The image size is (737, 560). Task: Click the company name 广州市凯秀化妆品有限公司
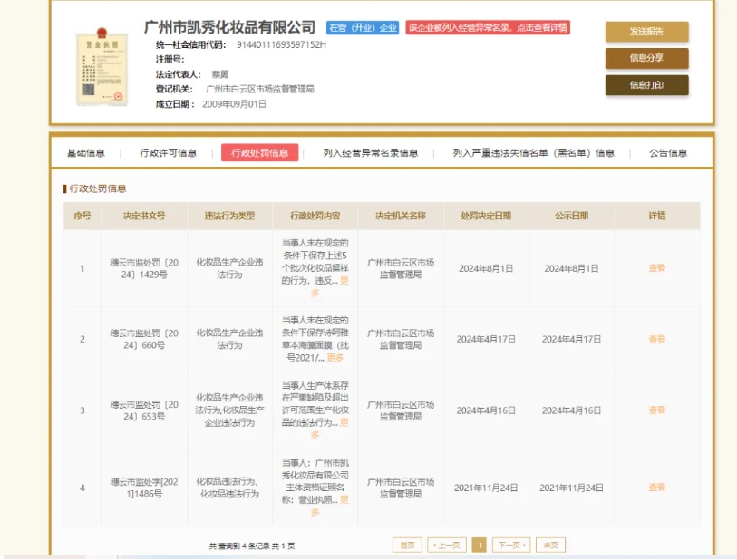(x=229, y=27)
